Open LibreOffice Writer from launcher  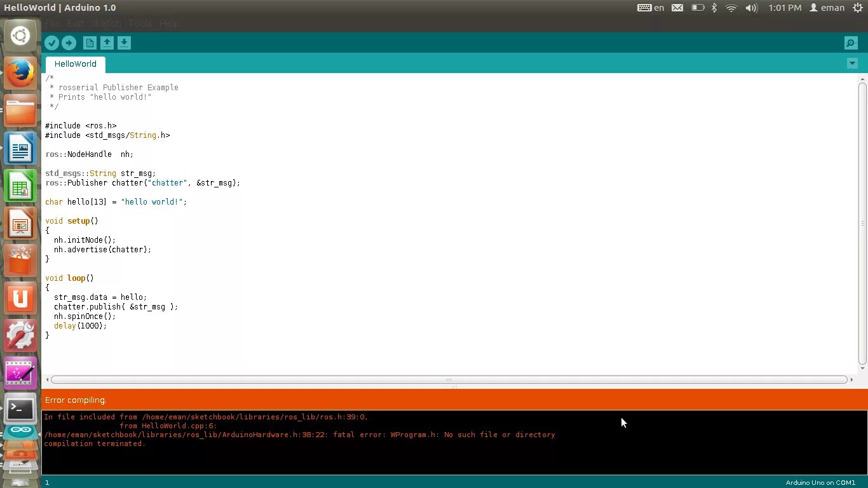point(20,148)
